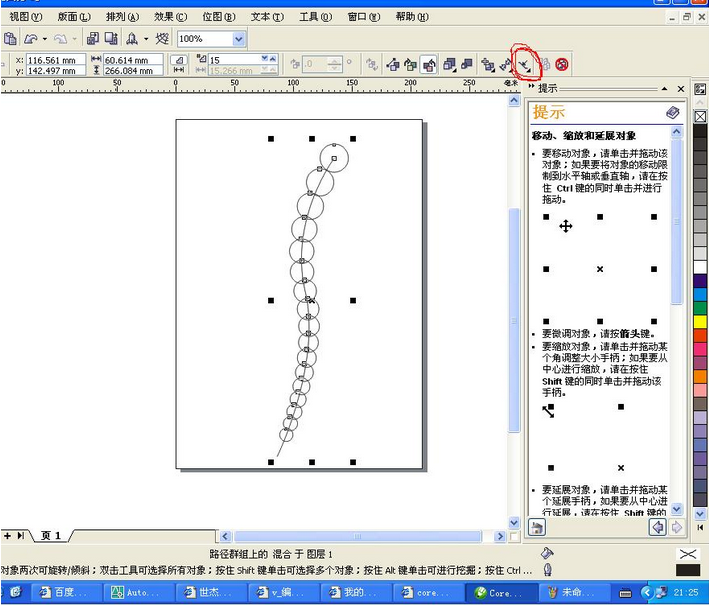Image resolution: width=709 pixels, height=605 pixels.
Task: Open the 位图 (Bitmaps) menu
Action: 218,17
